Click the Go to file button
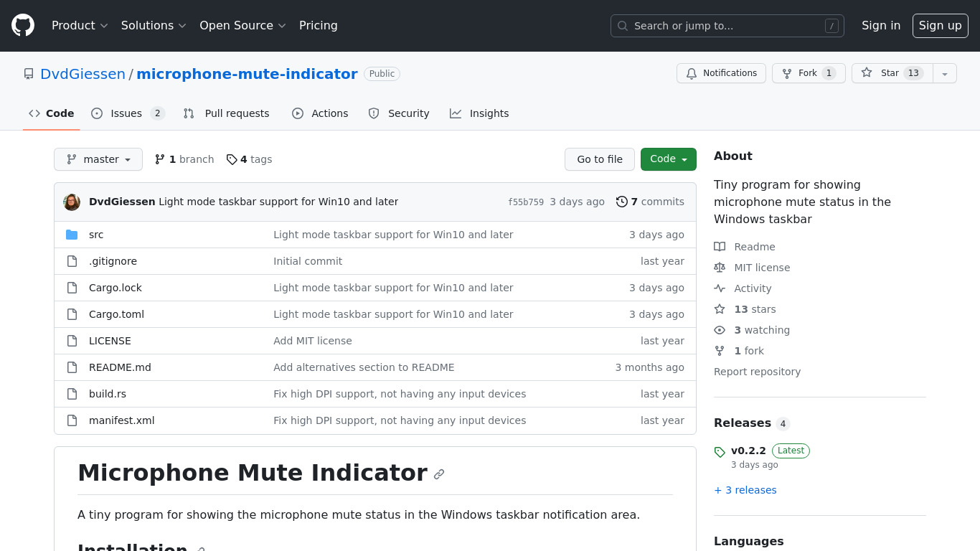This screenshot has width=980, height=551. coord(600,159)
